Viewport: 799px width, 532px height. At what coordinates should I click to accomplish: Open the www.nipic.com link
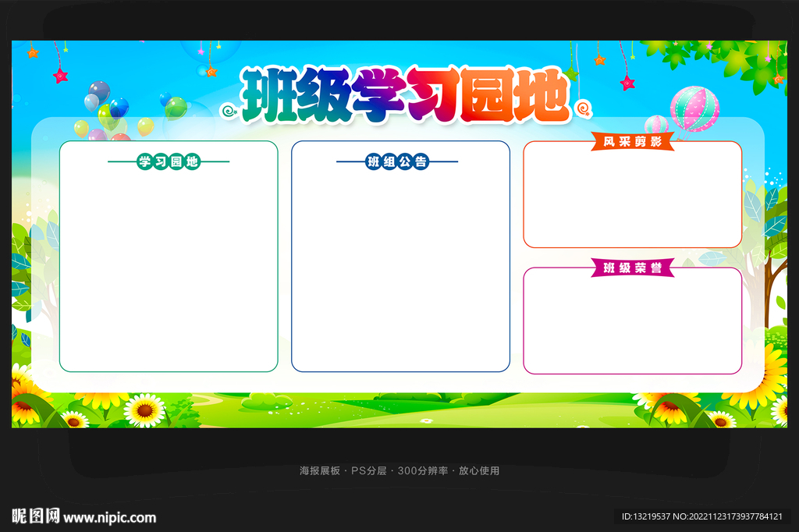[x=109, y=518]
